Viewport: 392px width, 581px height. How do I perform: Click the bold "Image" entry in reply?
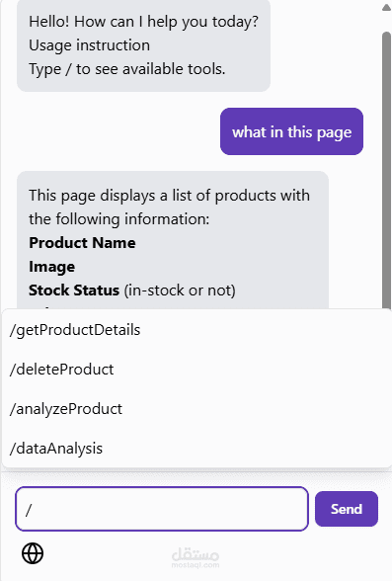pyautogui.click(x=51, y=267)
